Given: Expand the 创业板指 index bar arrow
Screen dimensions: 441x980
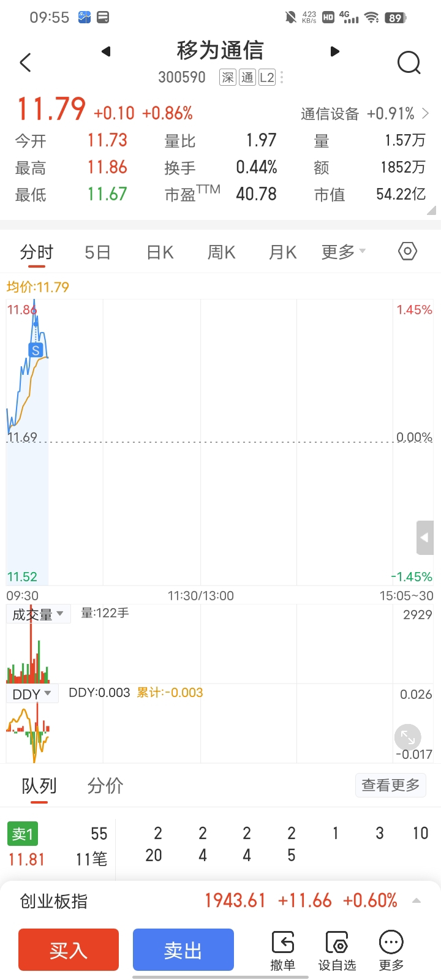Looking at the screenshot, I should (x=417, y=900).
